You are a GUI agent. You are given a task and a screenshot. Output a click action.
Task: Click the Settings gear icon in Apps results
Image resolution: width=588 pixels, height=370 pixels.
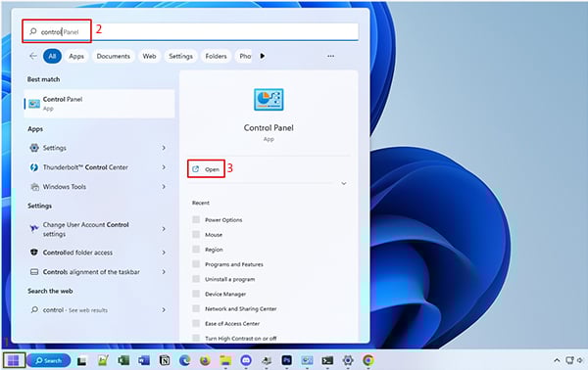(x=34, y=148)
